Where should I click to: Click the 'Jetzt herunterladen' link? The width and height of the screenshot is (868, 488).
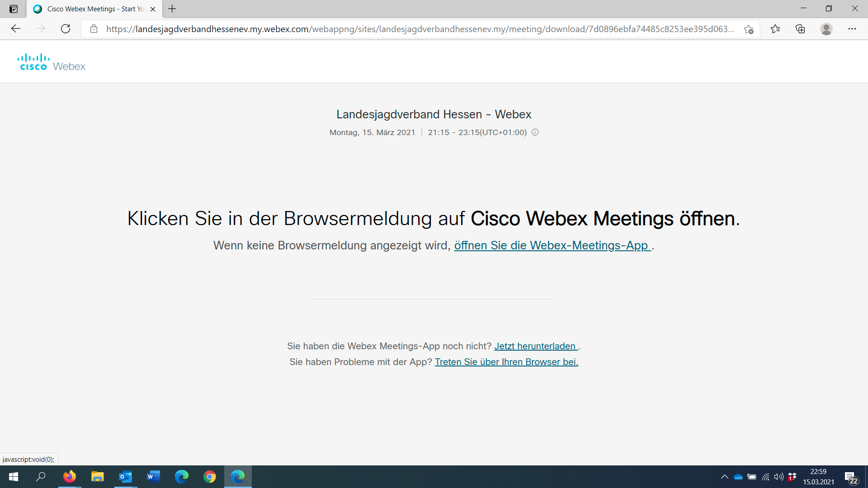click(535, 346)
